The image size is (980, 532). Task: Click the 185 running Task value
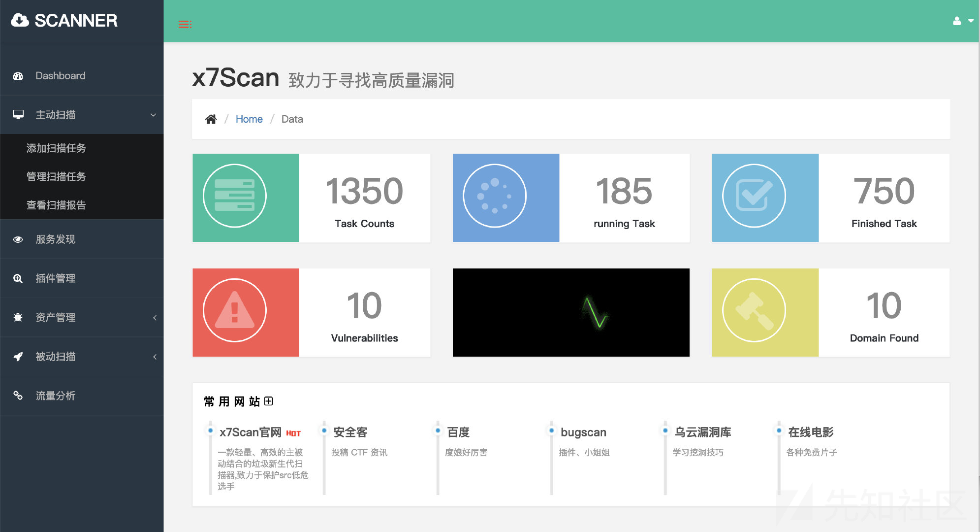point(624,191)
